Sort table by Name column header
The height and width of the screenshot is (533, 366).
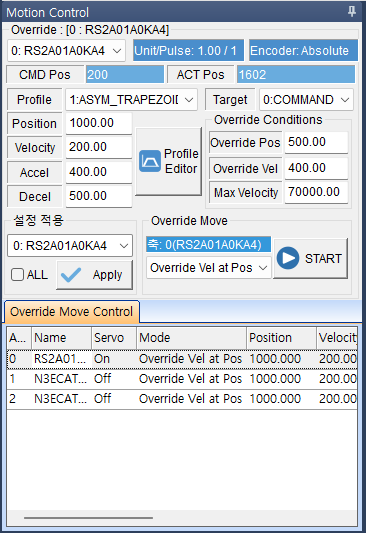tap(62, 338)
